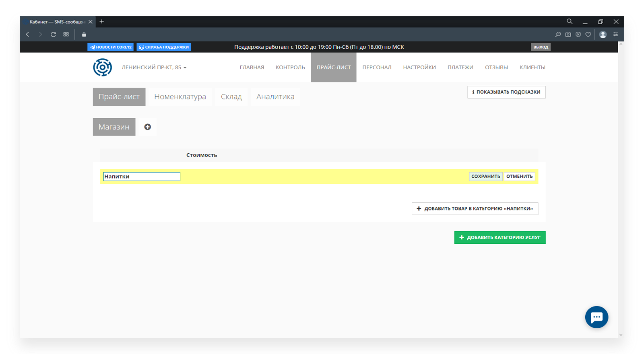Open the Контроль menu item

click(290, 68)
